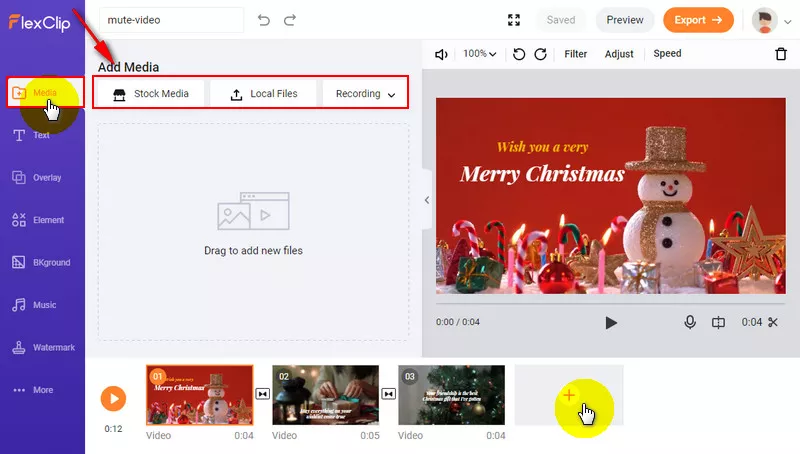Open the More sidebar menu
The image size is (800, 454).
point(34,390)
